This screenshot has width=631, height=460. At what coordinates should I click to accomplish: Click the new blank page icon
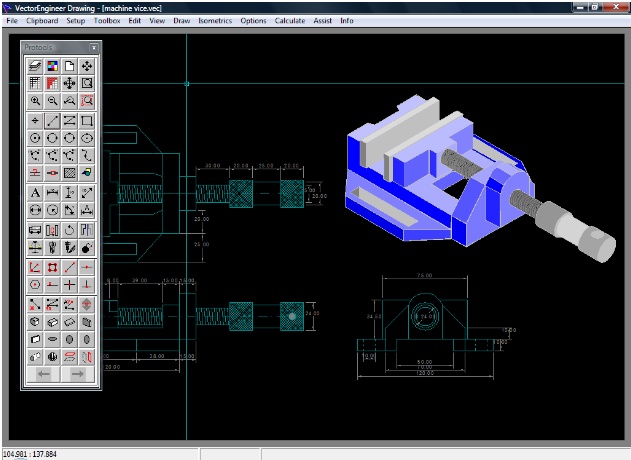70,66
